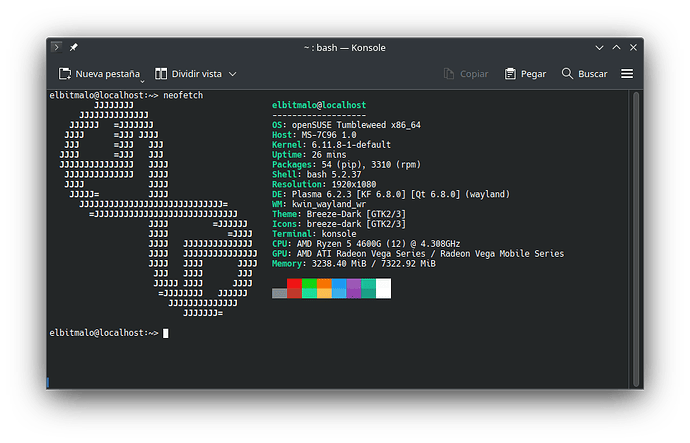This screenshot has height=443, width=690.
Task: Click the window title bash — Konsole
Action: coord(345,48)
